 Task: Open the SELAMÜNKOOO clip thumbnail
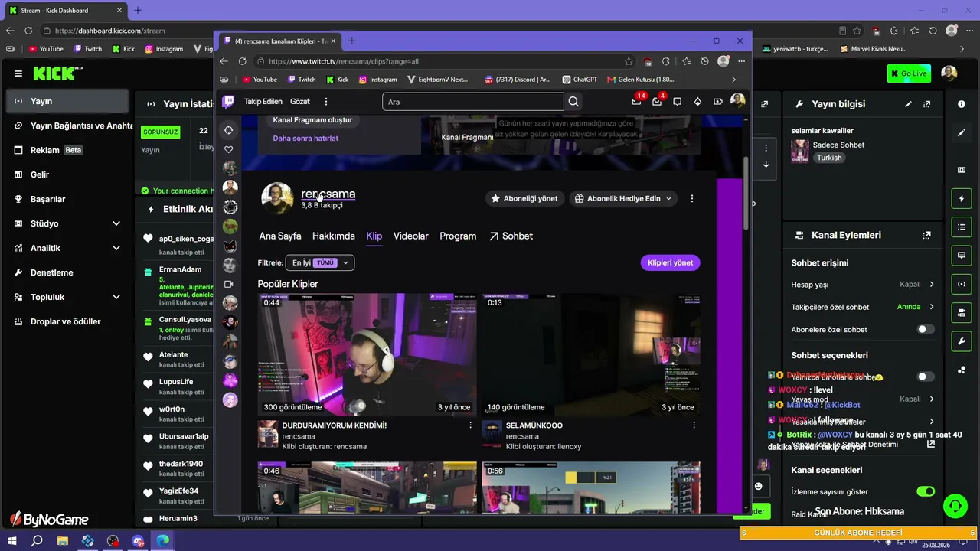tap(590, 354)
